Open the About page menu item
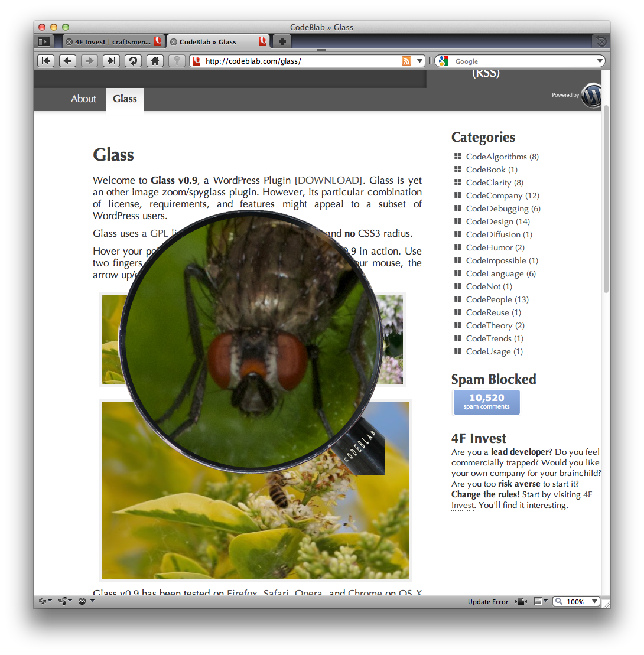 (83, 99)
